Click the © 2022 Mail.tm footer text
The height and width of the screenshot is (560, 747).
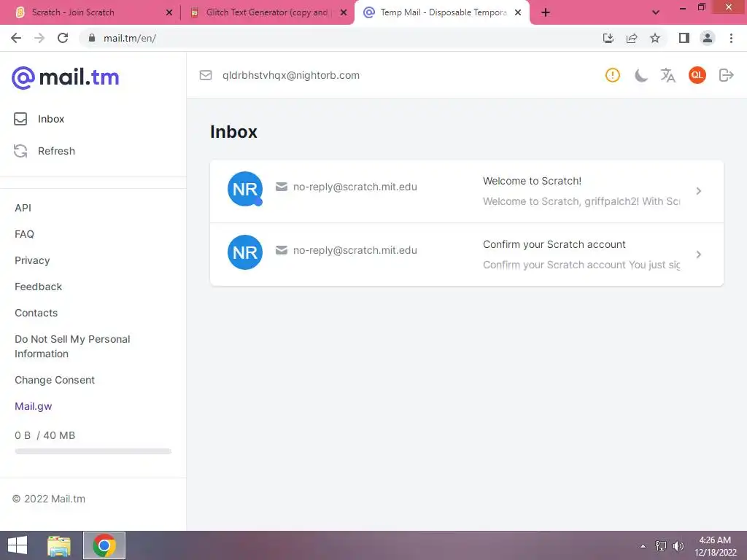tap(49, 499)
